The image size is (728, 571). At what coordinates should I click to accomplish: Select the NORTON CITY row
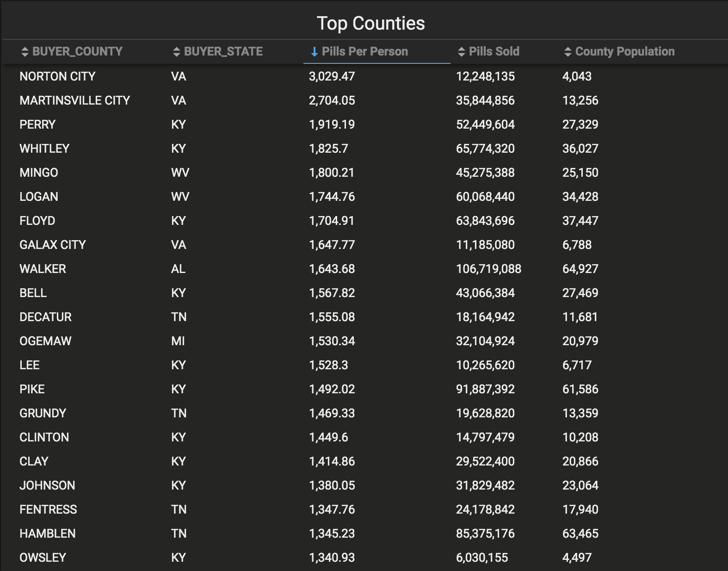pos(365,76)
